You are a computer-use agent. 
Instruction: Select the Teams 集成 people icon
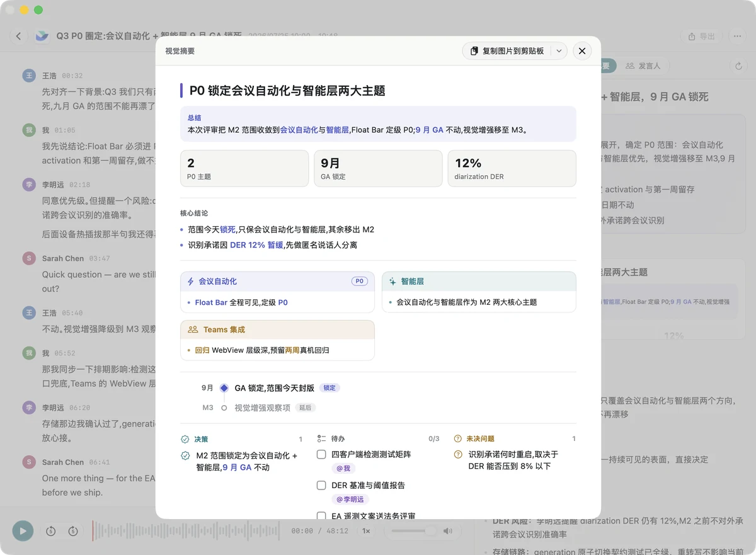pos(193,329)
